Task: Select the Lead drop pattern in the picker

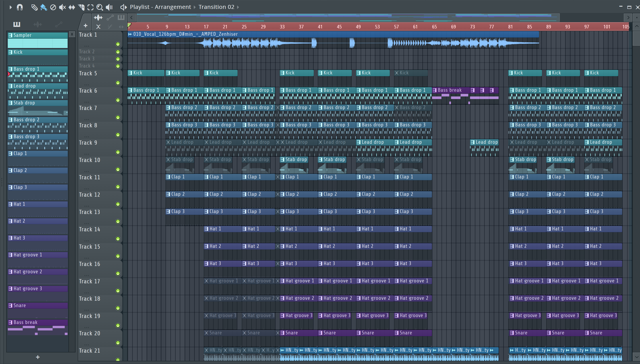Action: coord(38,91)
